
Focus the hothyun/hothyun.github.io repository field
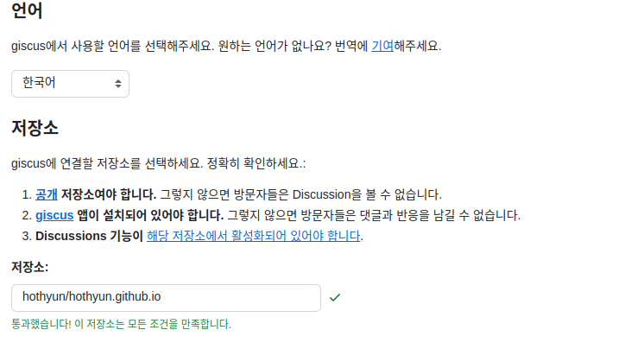[x=166, y=297]
